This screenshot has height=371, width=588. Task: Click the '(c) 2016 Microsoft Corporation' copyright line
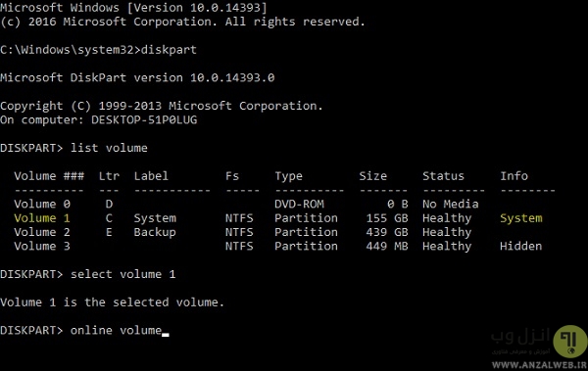tap(182, 22)
